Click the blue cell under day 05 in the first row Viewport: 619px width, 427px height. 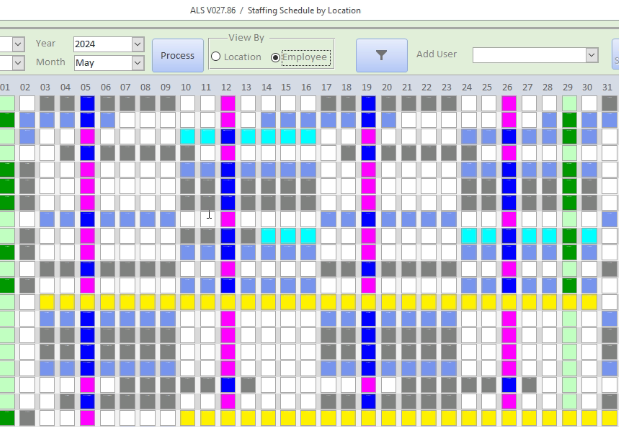click(x=87, y=103)
